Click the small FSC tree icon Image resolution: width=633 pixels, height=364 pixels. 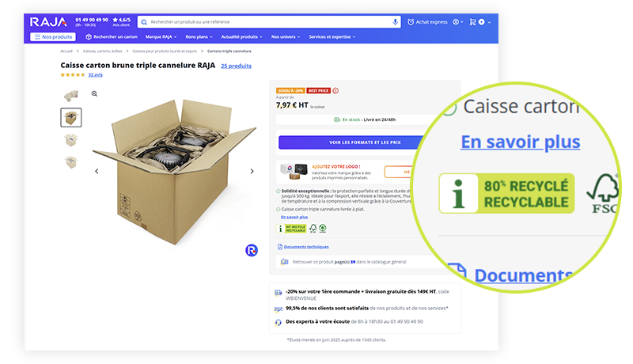[x=313, y=229]
